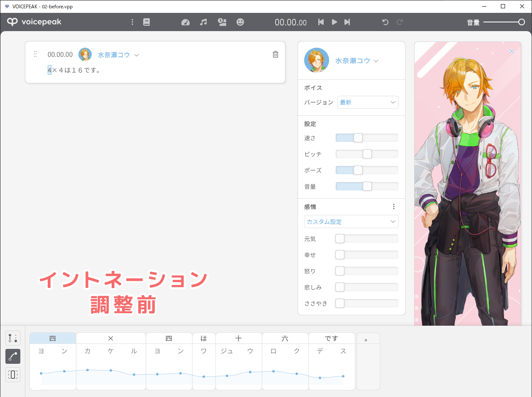Click the block's narrator avatar
This screenshot has width=532, height=397.
click(x=85, y=54)
